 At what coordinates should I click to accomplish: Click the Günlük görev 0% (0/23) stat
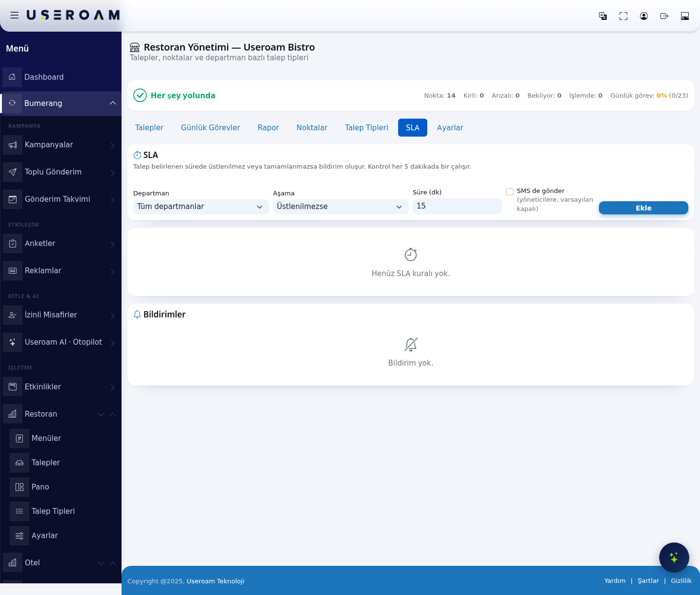coord(649,95)
